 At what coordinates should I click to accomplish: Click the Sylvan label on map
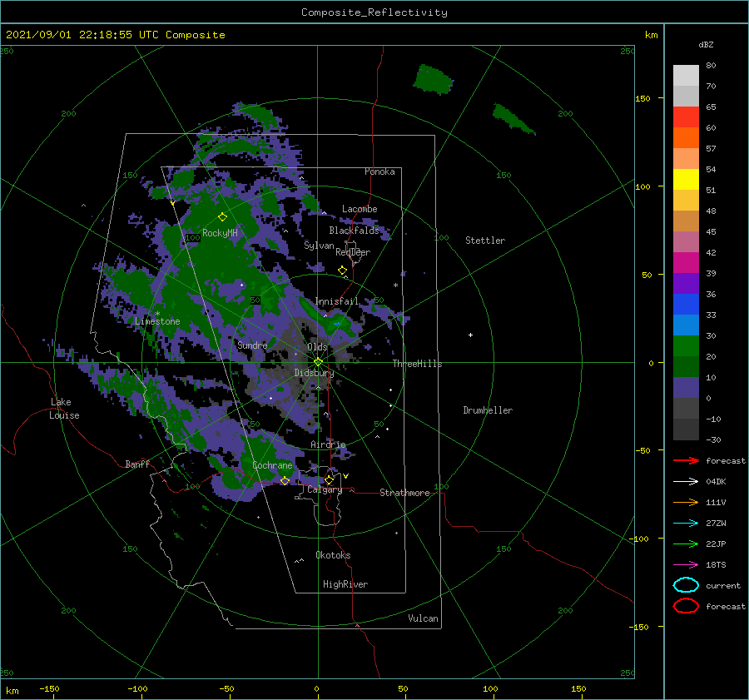(x=319, y=246)
